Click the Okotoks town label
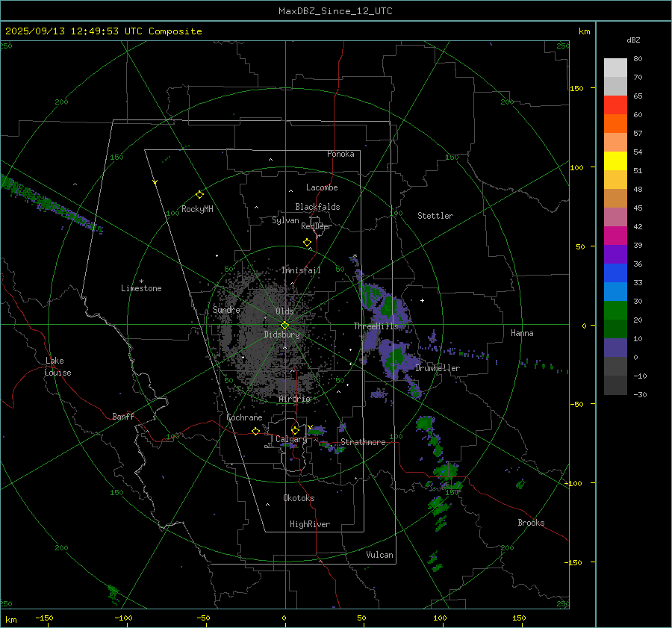 point(299,498)
